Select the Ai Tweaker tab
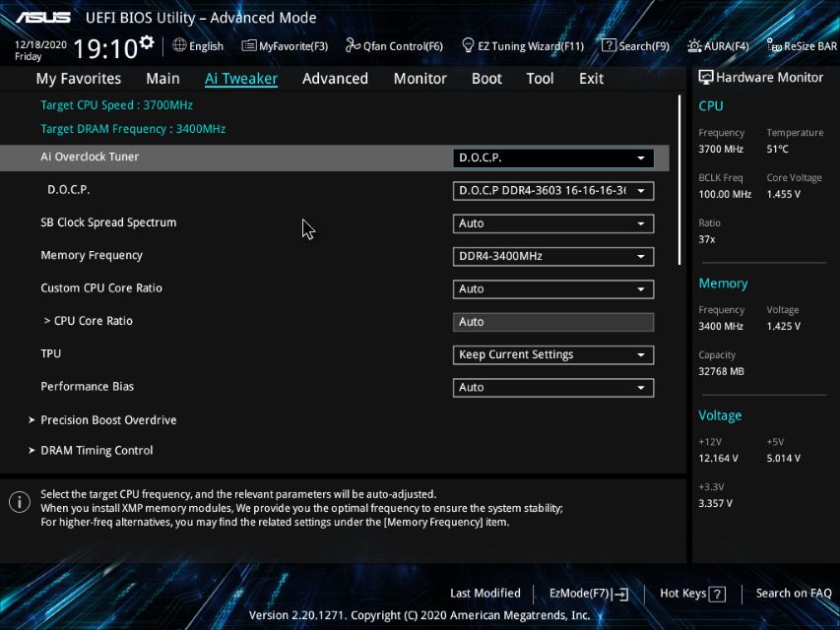Screen dimensions: 840x630 coord(241,79)
